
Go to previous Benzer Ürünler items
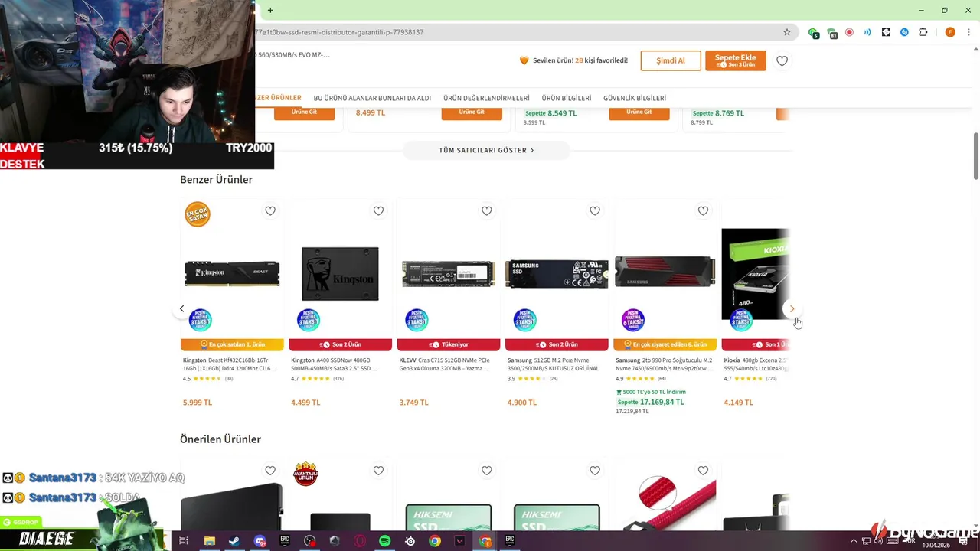[181, 309]
